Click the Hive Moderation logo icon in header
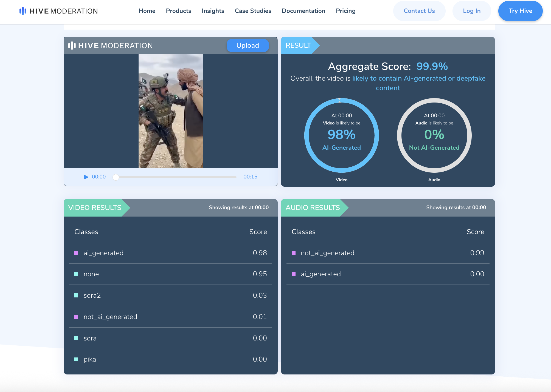Screen dimensions: 551x392 [23, 11]
